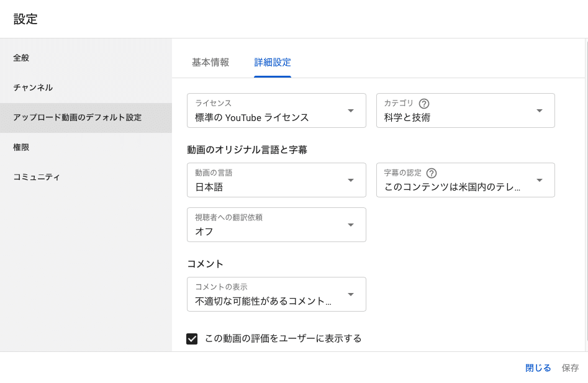Screen dimensions: 588x383
Task: Open the カテゴリ dropdown showing 科学と技術
Action: (x=465, y=110)
